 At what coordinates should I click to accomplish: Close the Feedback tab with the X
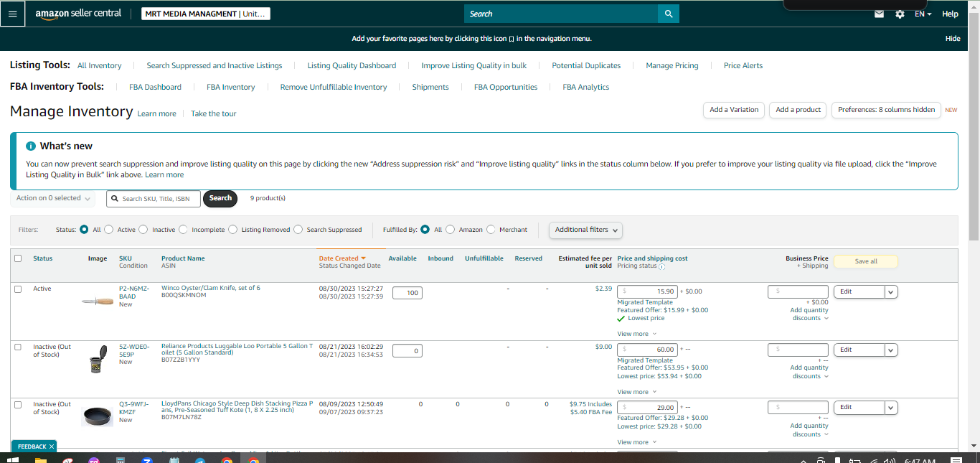pos(52,446)
